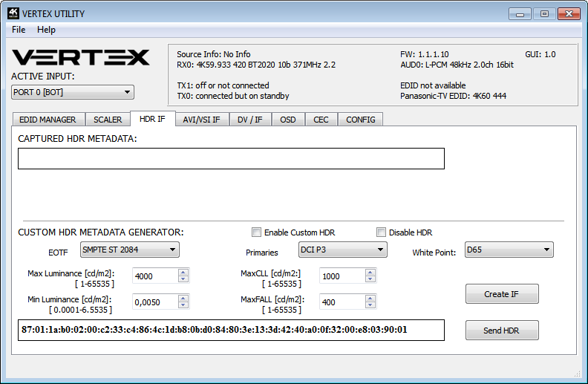The image size is (588, 384).
Task: Click the 'Source Info: No Info' text
Action: (x=213, y=54)
